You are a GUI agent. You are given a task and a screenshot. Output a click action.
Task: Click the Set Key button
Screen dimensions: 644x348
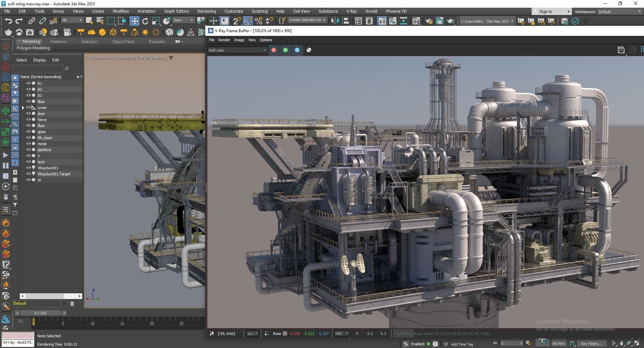coord(558,343)
